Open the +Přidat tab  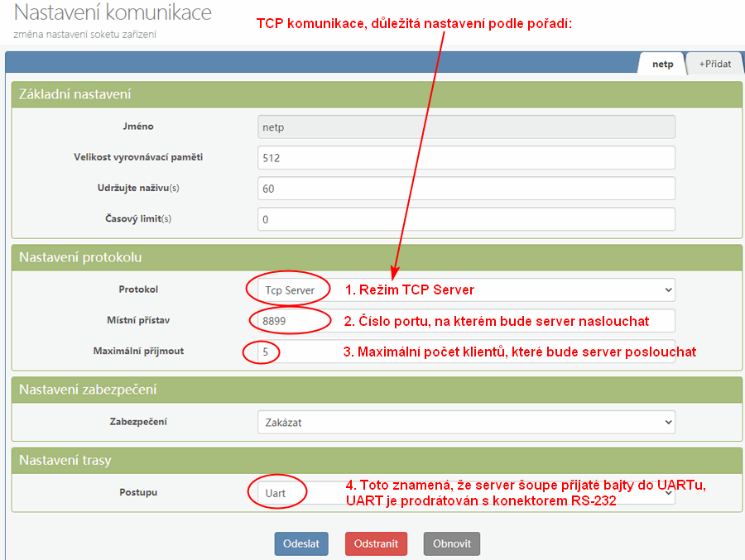[714, 64]
